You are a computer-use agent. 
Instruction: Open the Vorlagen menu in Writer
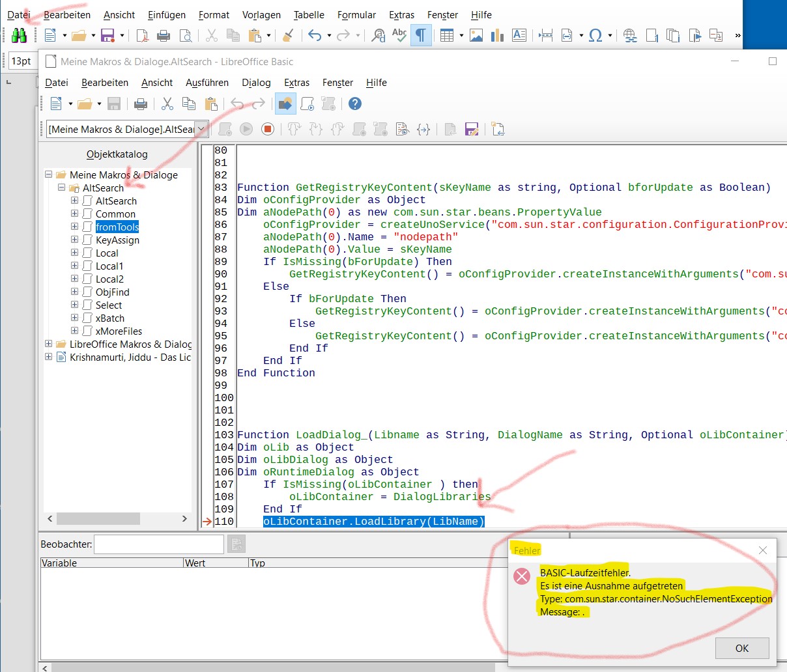pyautogui.click(x=261, y=14)
